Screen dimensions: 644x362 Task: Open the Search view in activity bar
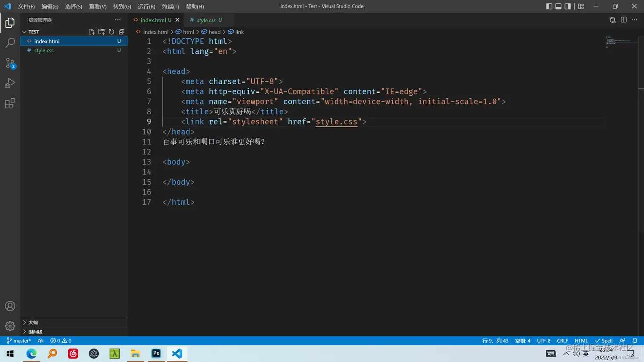coord(10,43)
